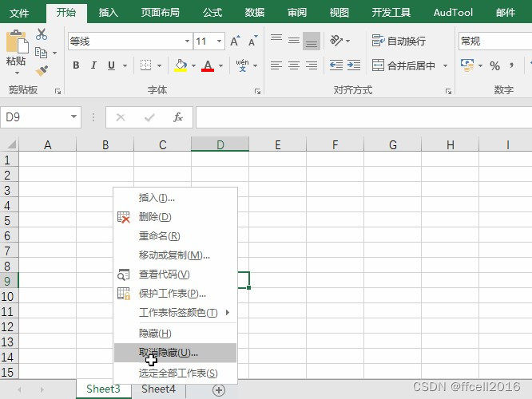
Task: Expand 工作表标签颜色(T) submenu
Action: 175,313
